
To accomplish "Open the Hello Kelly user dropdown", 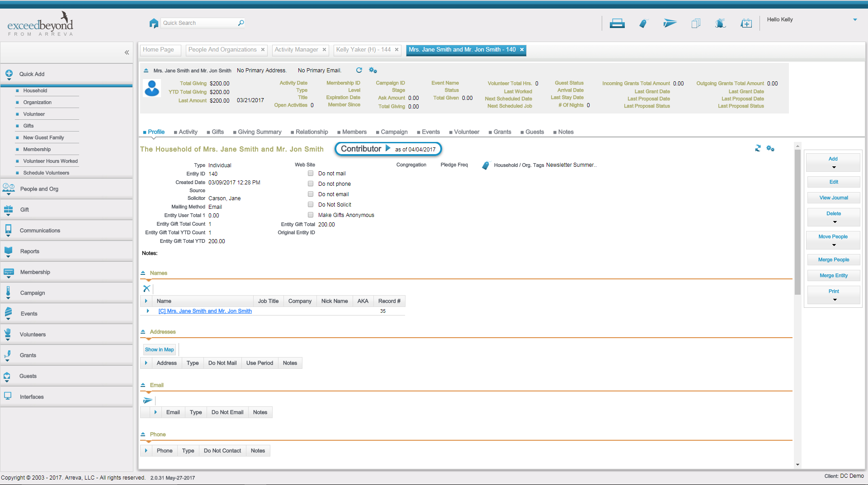I will click(x=854, y=20).
